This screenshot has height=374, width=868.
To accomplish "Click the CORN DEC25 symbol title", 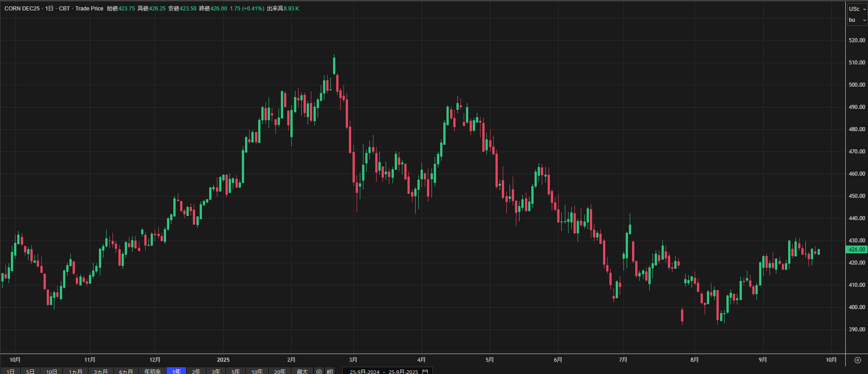I will click(22, 9).
